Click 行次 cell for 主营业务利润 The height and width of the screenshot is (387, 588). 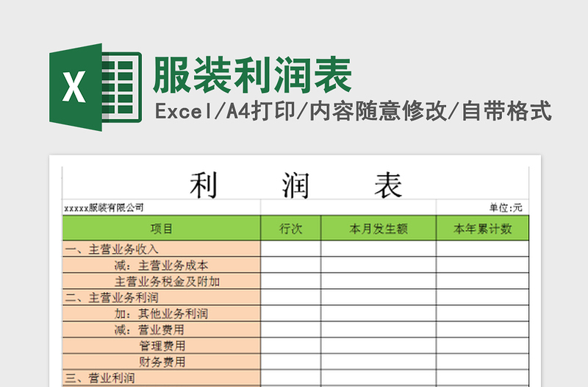pos(290,297)
